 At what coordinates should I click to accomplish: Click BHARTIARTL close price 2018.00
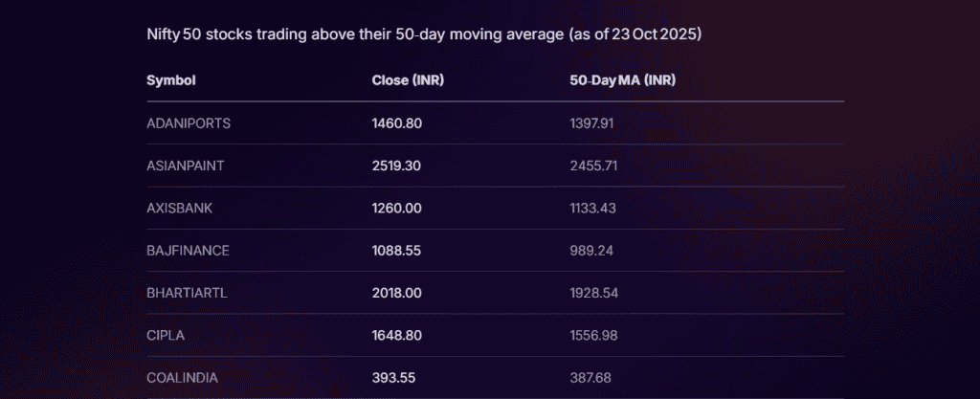coord(397,293)
